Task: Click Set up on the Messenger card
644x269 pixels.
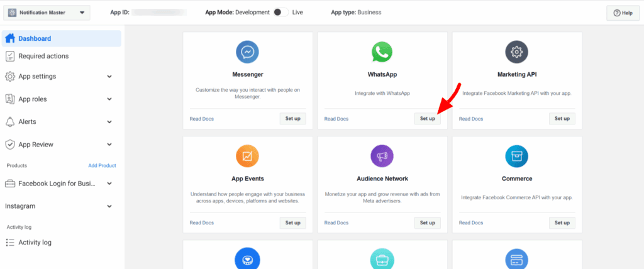Action: [x=293, y=119]
